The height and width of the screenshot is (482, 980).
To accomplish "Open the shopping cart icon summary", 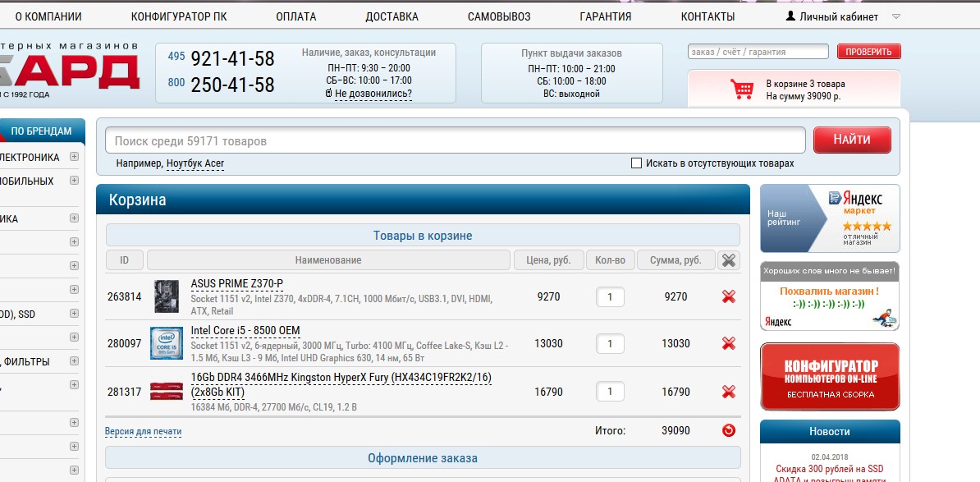I will coord(743,89).
